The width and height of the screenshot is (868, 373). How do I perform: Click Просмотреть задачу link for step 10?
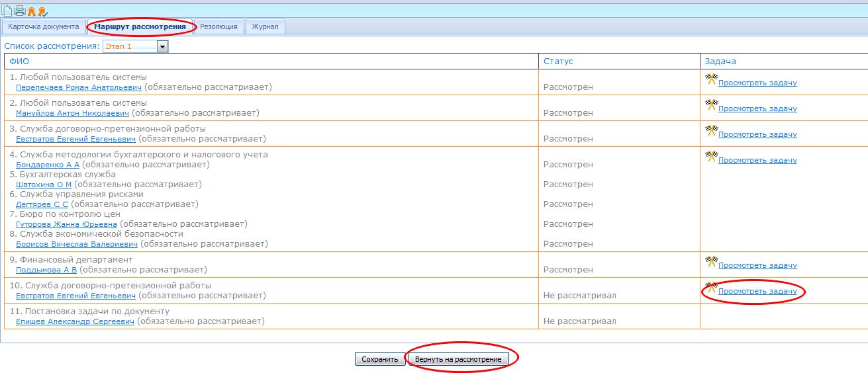(757, 291)
